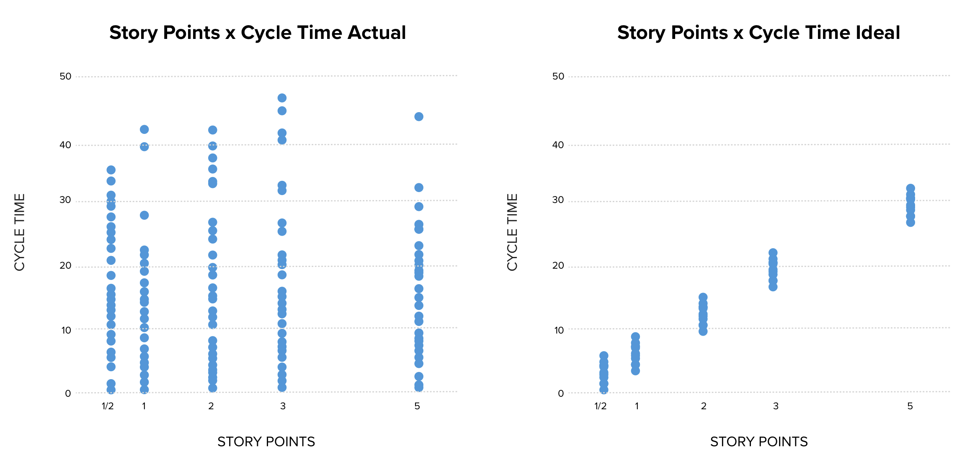The width and height of the screenshot is (980, 462).
Task: Click the 50 y-axis tick on the Actual chart
Action: pos(66,77)
